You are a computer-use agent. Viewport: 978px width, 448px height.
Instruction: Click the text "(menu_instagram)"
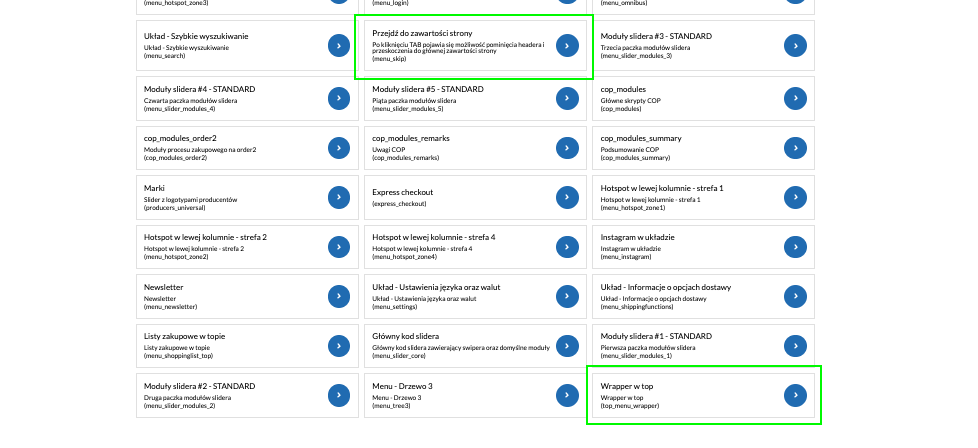pos(626,257)
